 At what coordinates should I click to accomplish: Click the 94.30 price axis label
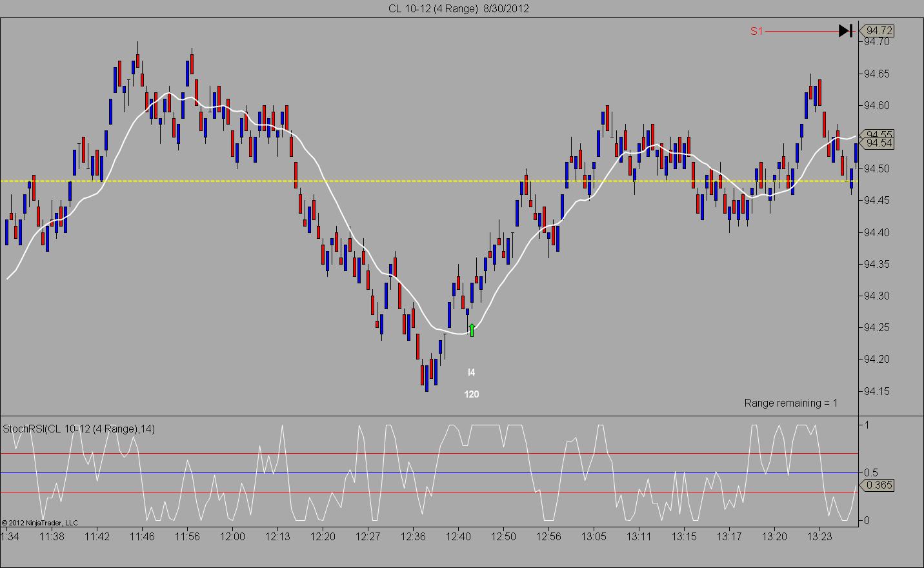[x=877, y=296]
